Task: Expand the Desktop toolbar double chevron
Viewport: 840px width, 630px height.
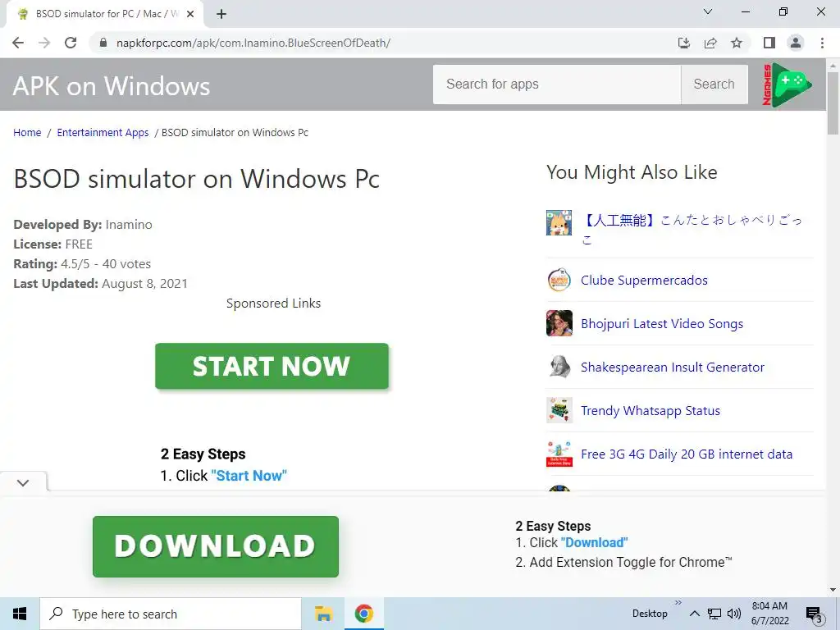Action: pyautogui.click(x=678, y=603)
